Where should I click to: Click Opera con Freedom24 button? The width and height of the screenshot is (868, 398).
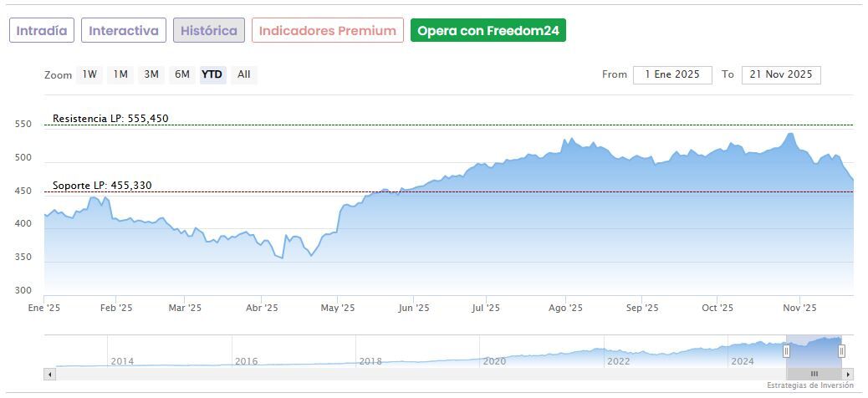[488, 31]
